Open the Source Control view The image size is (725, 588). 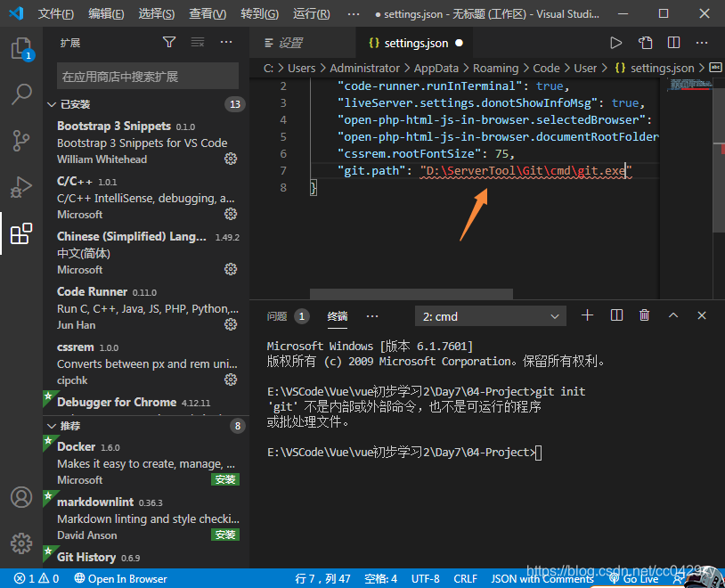point(21,141)
